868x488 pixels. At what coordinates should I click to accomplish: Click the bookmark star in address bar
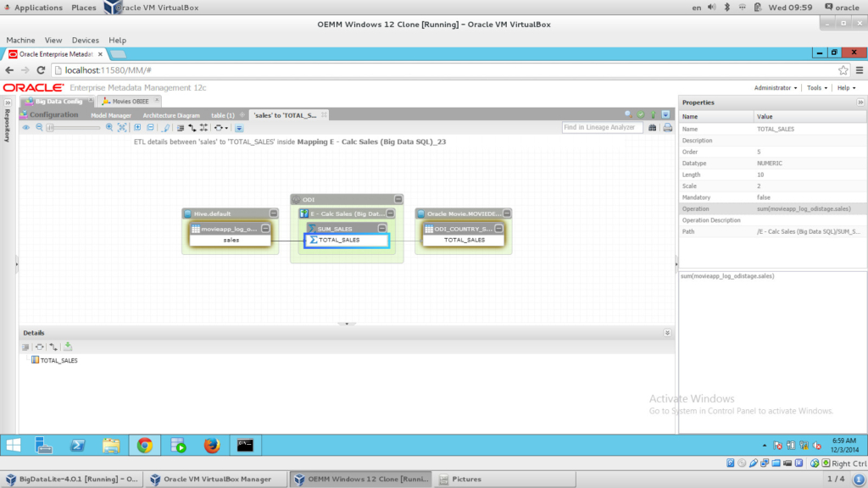click(843, 70)
